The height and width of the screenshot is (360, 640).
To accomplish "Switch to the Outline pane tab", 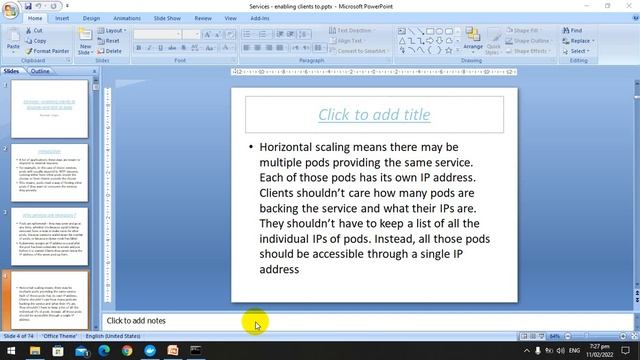I will point(40,71).
